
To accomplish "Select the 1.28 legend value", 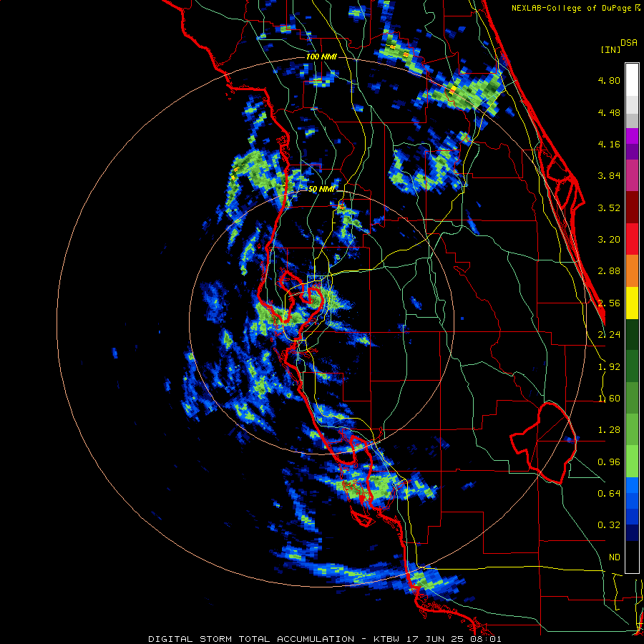I will point(609,430).
